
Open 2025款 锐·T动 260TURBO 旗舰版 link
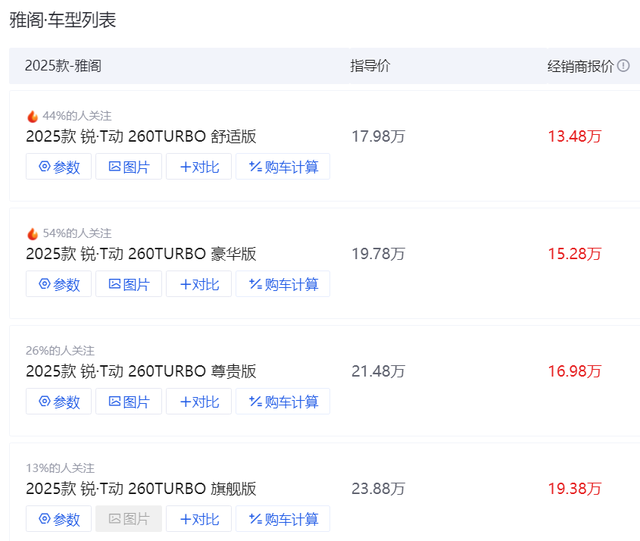141,489
